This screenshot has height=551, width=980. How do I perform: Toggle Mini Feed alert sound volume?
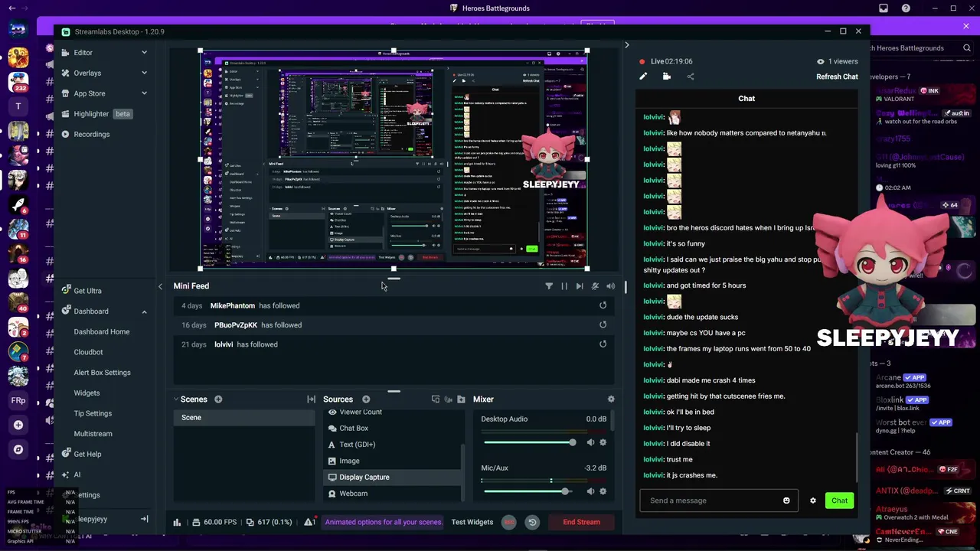(x=610, y=286)
